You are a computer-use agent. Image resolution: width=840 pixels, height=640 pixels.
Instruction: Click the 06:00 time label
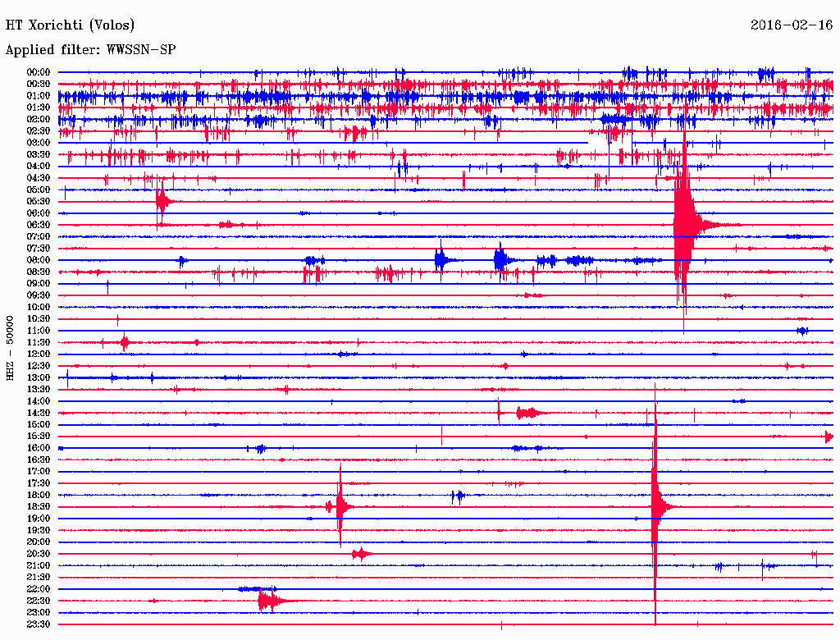39,213
